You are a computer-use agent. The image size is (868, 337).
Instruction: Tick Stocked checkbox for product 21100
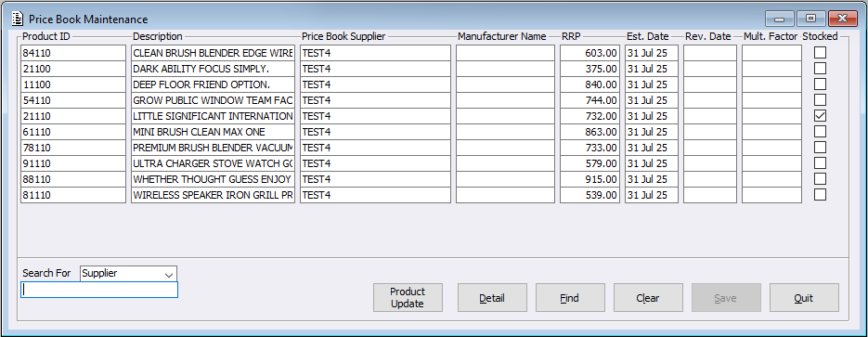pyautogui.click(x=820, y=69)
